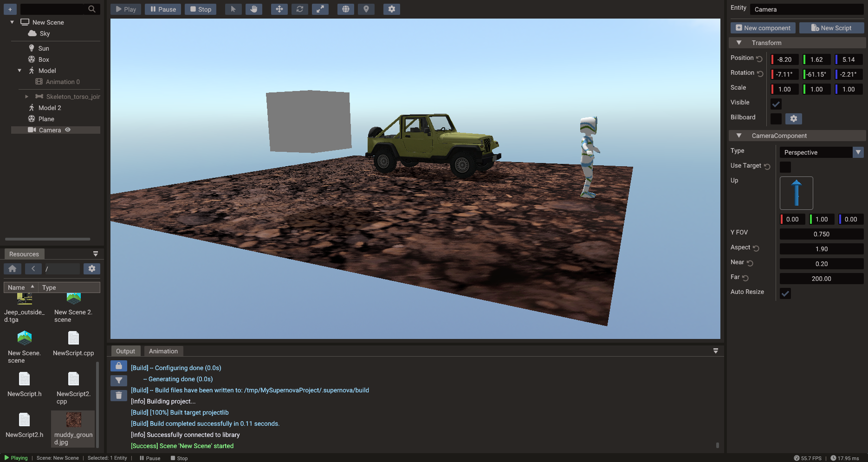Click the New Script button
The width and height of the screenshot is (868, 462).
point(831,28)
